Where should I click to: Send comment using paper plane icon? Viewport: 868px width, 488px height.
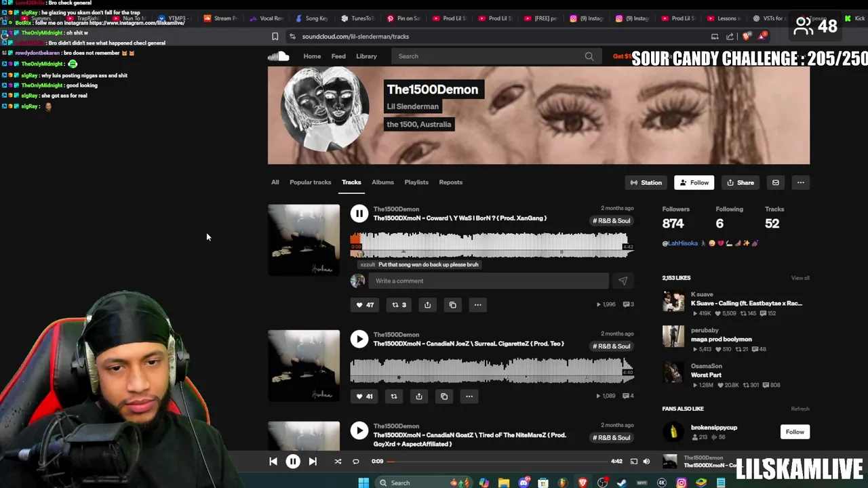623,281
